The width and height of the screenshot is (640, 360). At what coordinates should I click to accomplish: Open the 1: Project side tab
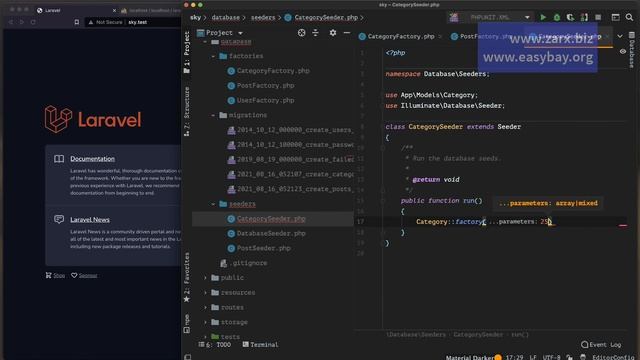[x=187, y=52]
